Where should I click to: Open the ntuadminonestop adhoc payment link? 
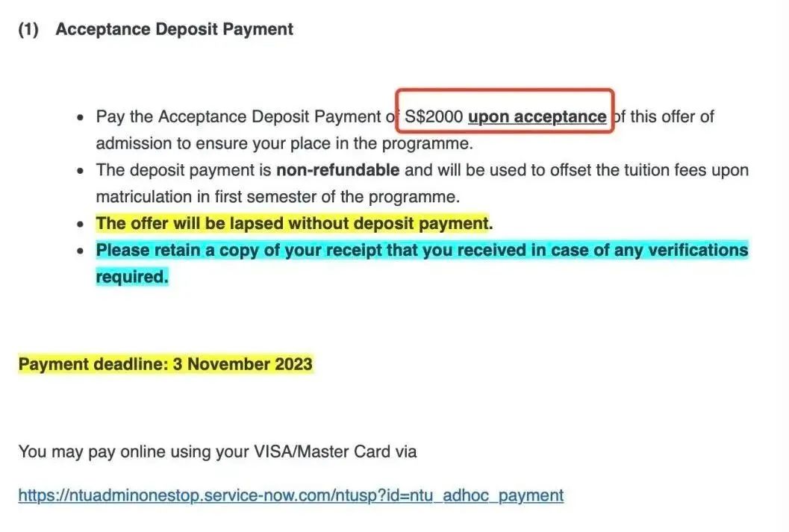[x=291, y=495]
